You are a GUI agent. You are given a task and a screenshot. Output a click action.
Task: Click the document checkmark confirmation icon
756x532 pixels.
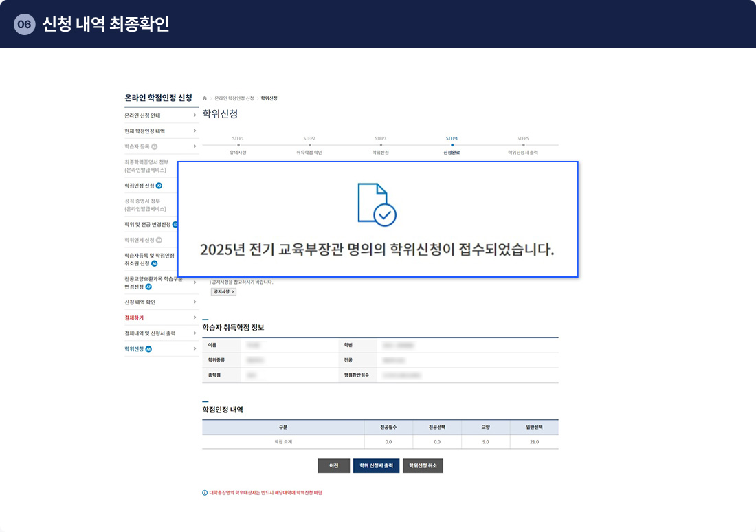(x=377, y=204)
